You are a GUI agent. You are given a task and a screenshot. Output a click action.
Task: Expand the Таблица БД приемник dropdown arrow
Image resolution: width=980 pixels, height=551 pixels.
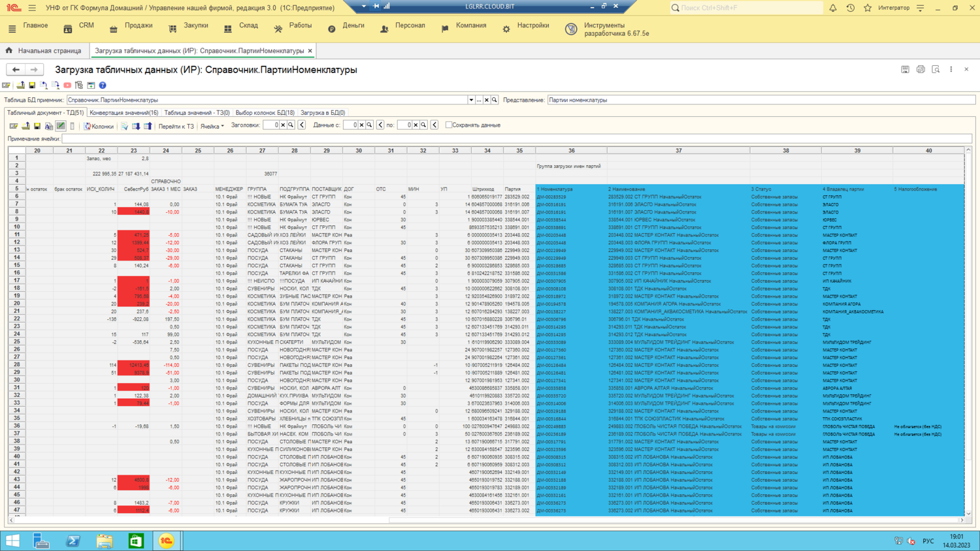(471, 100)
